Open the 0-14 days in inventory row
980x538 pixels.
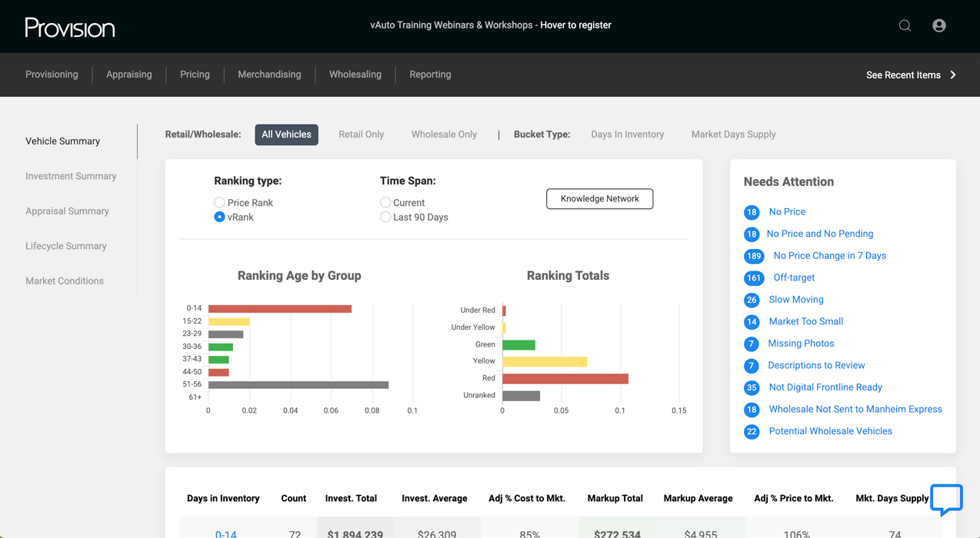226,533
